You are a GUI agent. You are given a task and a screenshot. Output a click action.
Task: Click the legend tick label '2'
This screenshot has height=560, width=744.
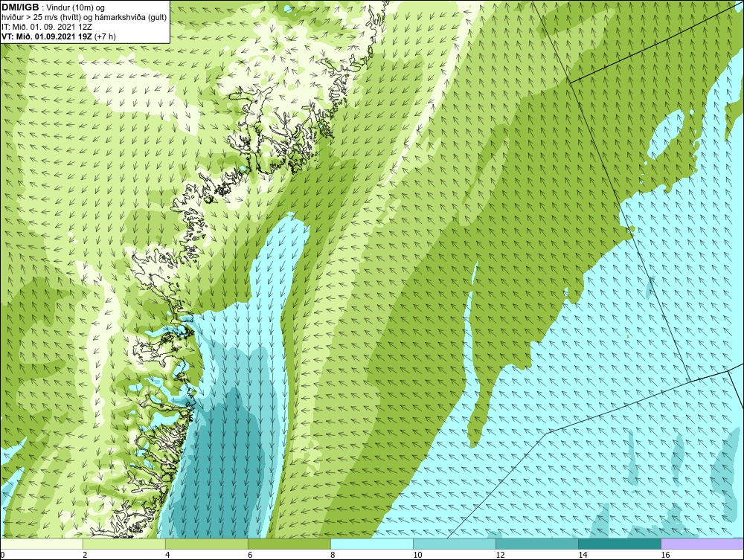85,555
